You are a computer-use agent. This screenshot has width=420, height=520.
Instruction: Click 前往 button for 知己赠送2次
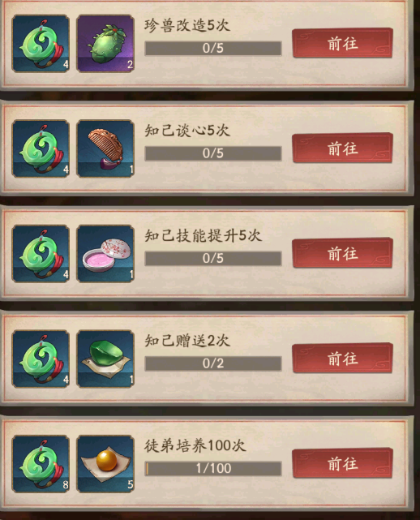(342, 359)
